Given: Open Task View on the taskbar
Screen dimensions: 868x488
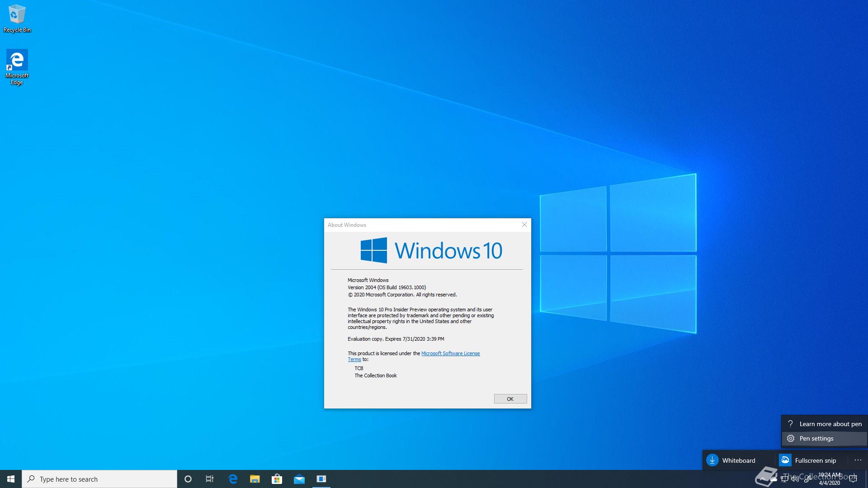Looking at the screenshot, I should pos(210,479).
